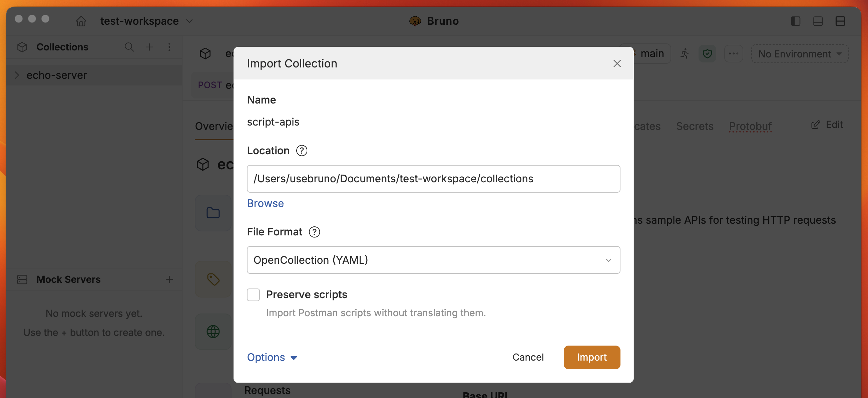
Task: Close the Import Collection dialog
Action: tap(616, 63)
